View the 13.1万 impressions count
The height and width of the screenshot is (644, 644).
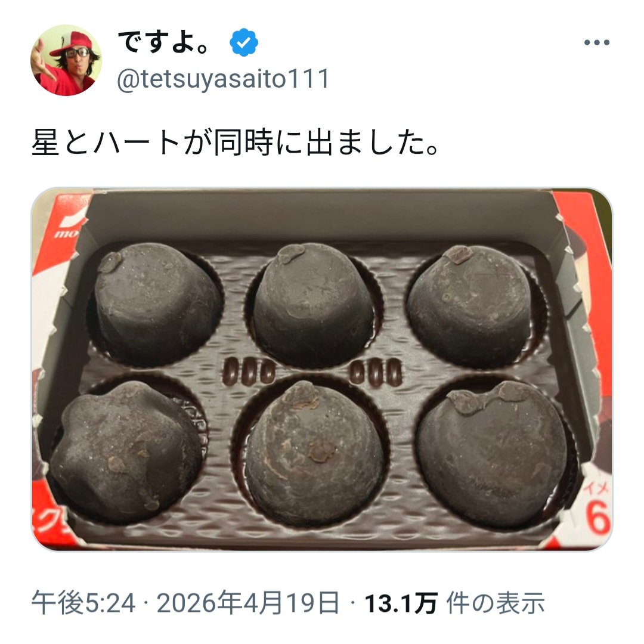[x=401, y=603]
